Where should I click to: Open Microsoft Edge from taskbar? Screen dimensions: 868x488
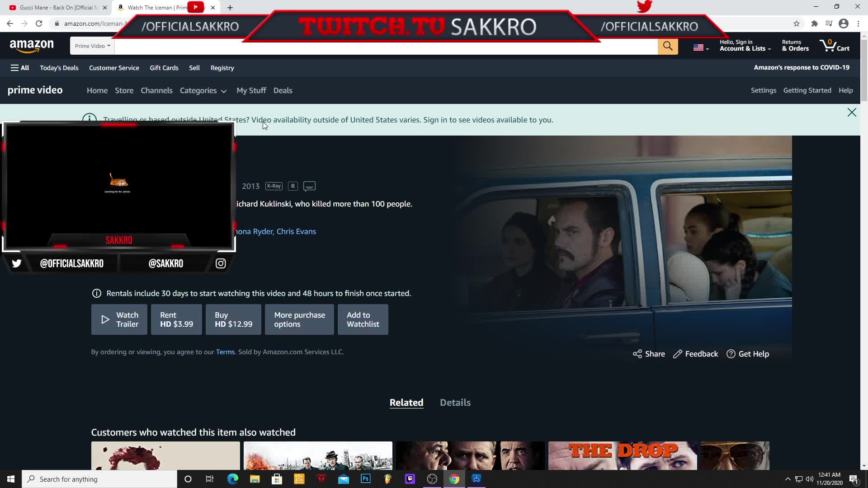pyautogui.click(x=233, y=479)
